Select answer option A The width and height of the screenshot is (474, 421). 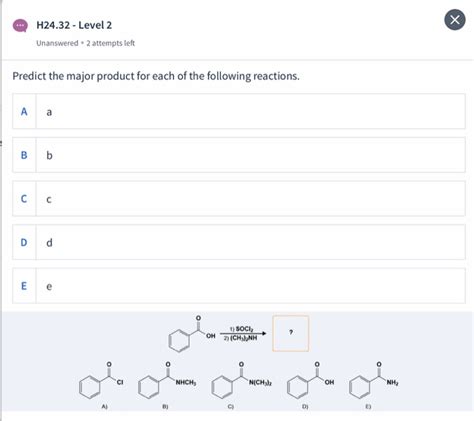[239, 111]
